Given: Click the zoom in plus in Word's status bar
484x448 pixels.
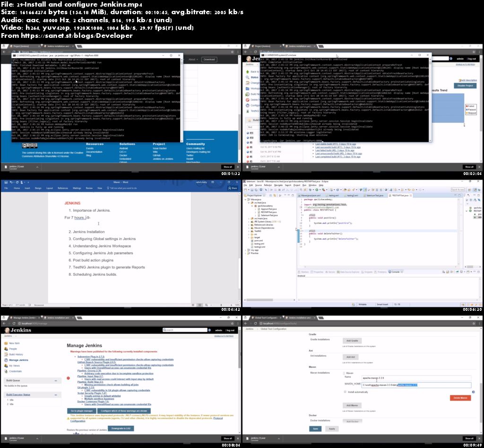Looking at the screenshot, I should pyautogui.click(x=231, y=305).
